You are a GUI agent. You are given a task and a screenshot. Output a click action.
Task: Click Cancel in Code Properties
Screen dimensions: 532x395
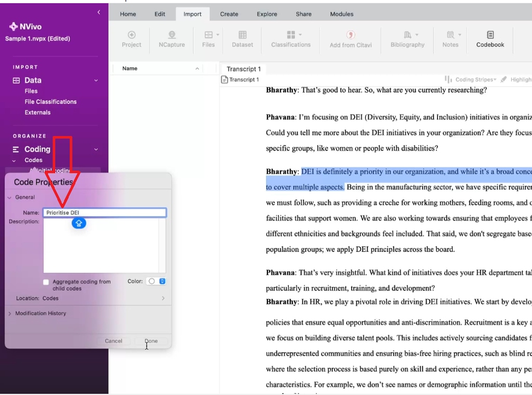coord(113,341)
